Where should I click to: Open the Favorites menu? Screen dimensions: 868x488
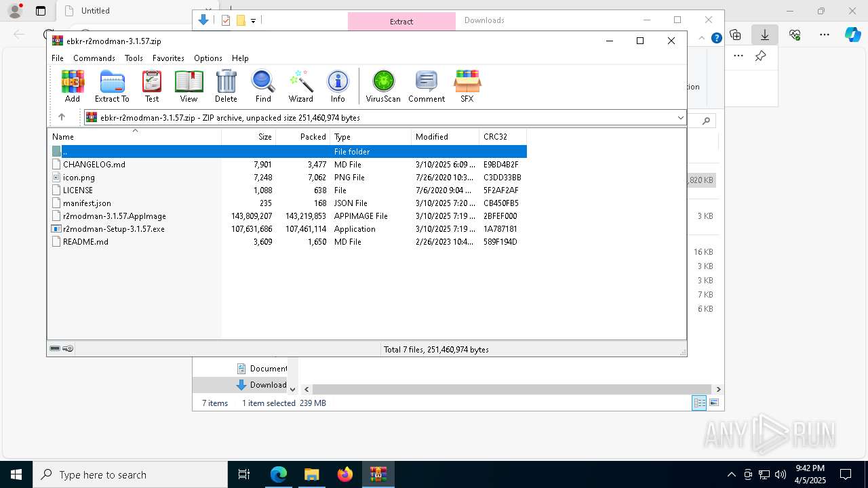[x=168, y=58]
